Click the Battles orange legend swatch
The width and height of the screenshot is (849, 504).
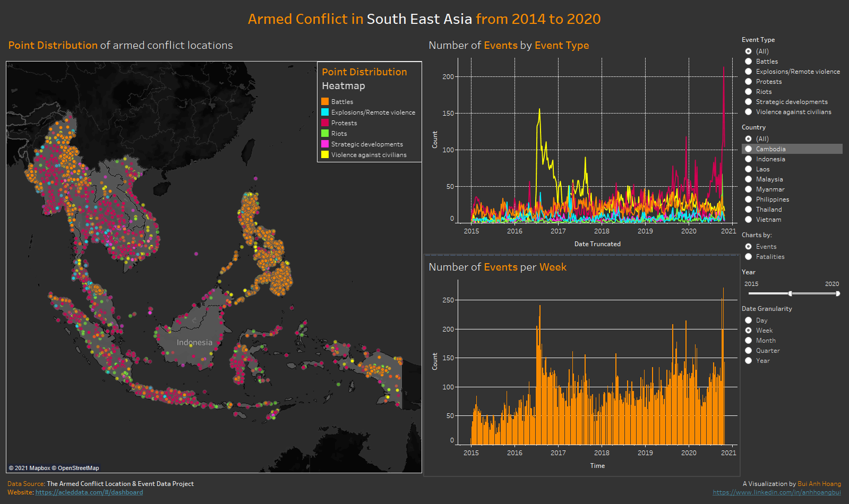coord(325,101)
